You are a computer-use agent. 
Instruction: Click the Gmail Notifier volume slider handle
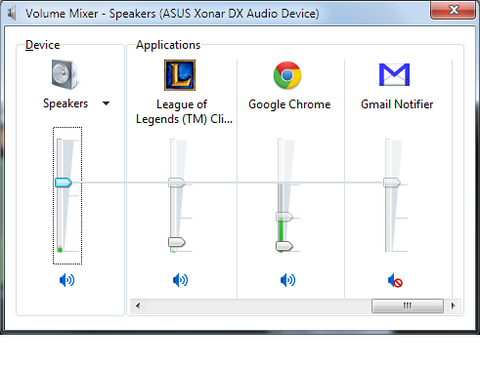[392, 182]
